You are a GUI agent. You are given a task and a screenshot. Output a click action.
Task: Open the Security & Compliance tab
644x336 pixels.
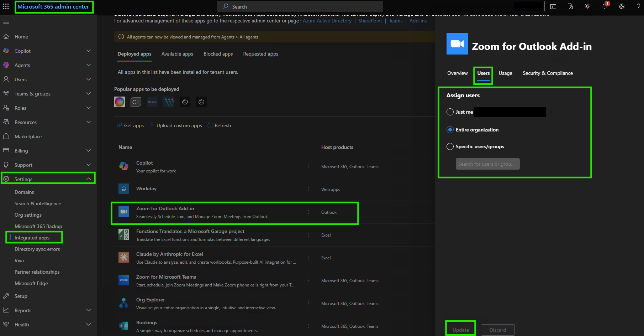548,73
